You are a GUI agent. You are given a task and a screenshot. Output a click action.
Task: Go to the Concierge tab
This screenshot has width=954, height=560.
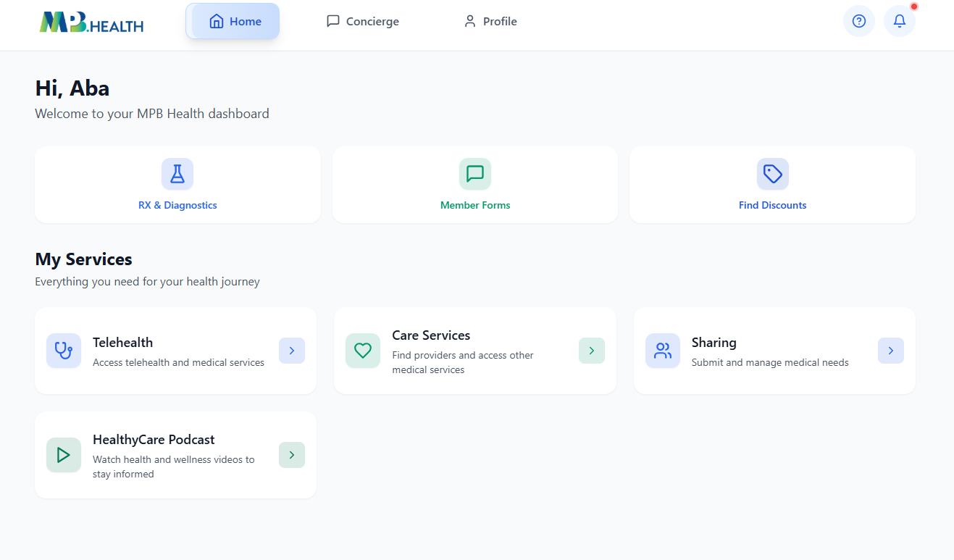coord(363,22)
